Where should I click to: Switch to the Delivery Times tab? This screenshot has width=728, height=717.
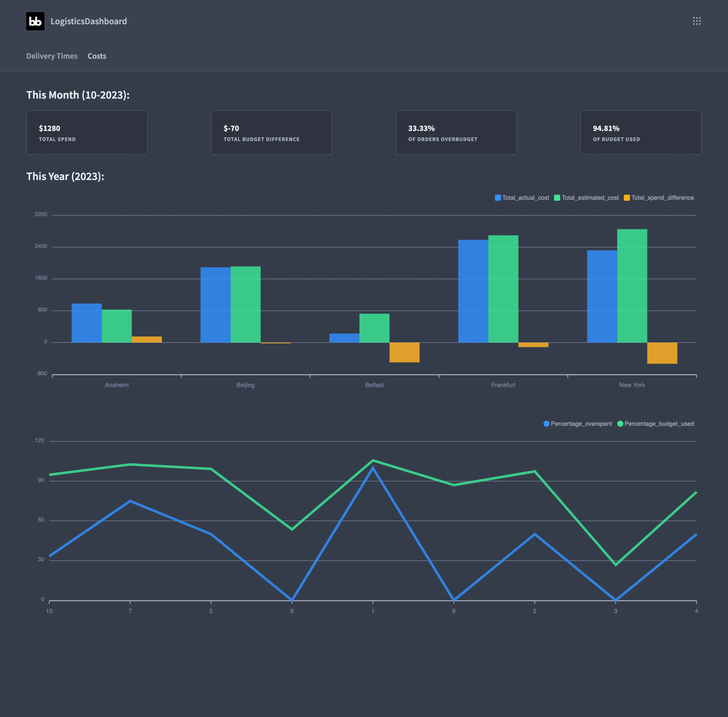(52, 56)
